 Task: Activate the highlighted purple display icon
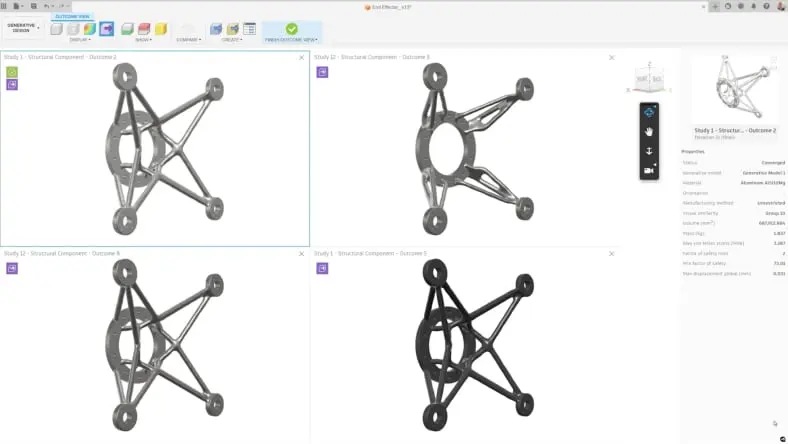pos(107,29)
